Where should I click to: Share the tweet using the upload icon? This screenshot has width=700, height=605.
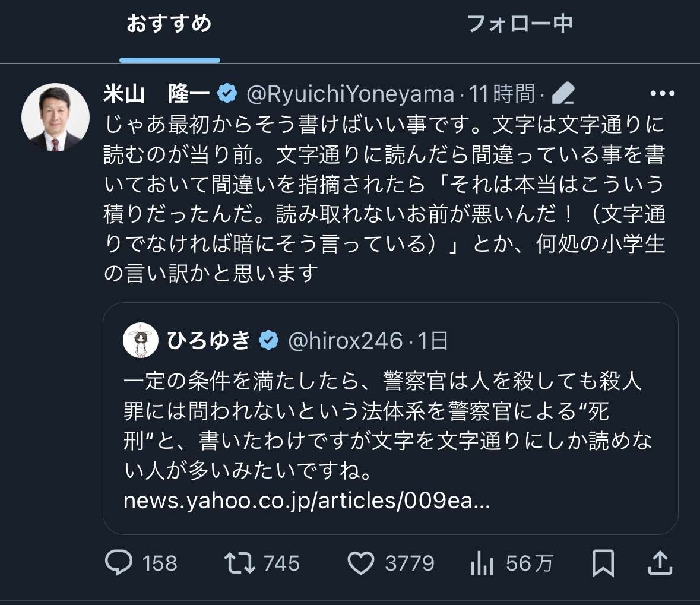(659, 563)
